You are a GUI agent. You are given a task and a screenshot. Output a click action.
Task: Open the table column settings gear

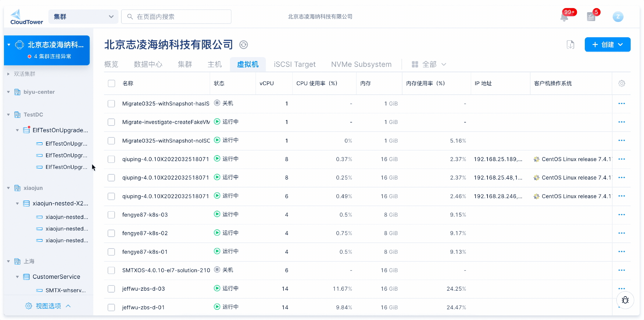point(622,83)
